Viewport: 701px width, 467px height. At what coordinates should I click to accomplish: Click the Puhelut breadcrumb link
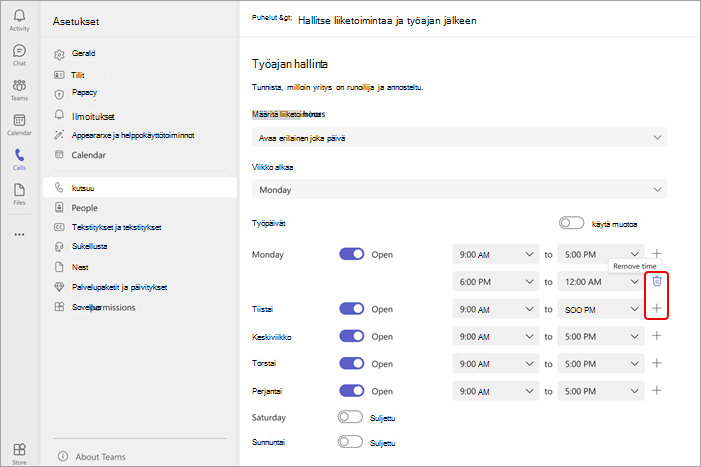pos(272,17)
